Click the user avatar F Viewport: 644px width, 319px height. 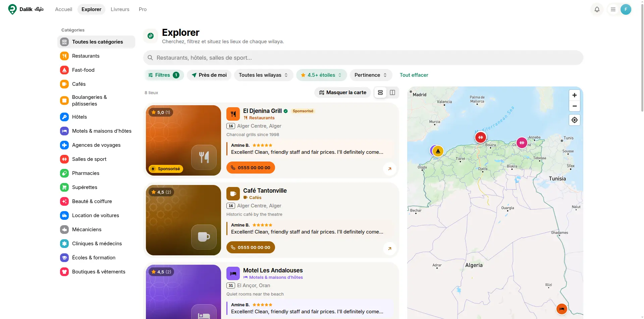coord(626,9)
